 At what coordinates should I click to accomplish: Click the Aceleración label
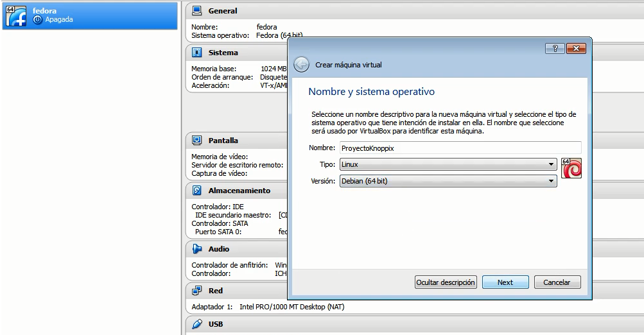click(211, 85)
